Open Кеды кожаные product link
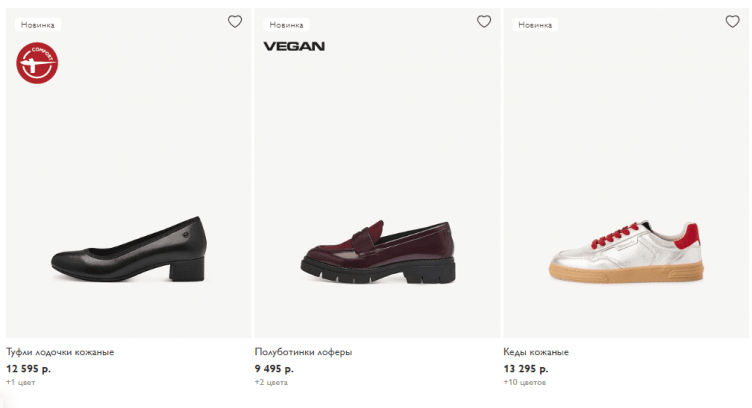Image resolution: width=752 pixels, height=408 pixels. click(x=536, y=352)
